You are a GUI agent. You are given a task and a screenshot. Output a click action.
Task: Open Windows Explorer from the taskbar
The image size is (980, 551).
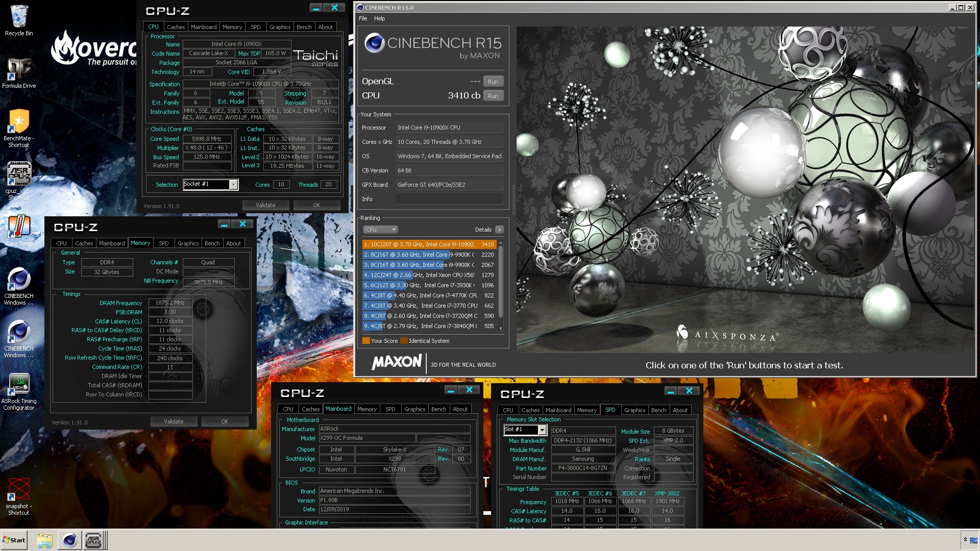44,540
